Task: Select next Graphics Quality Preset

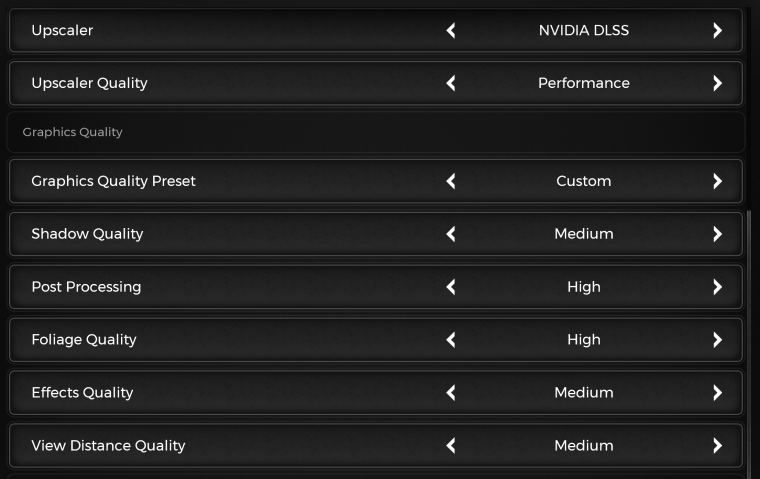Action: point(717,181)
